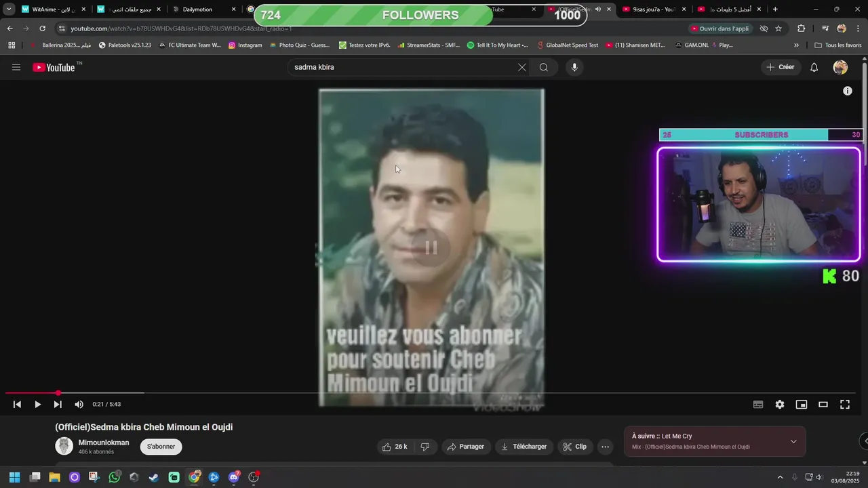868x488 pixels.
Task: Open Steam from the taskbar
Action: coord(154,477)
